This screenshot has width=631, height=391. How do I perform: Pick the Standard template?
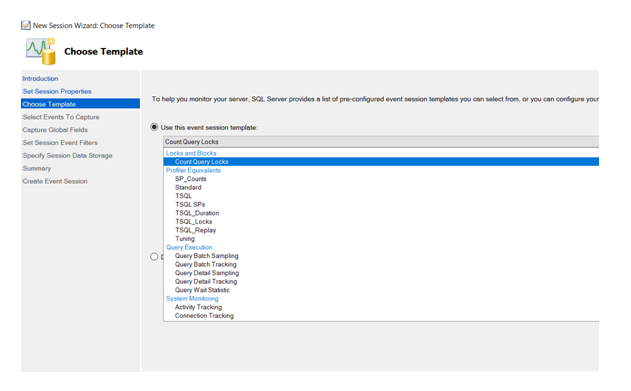coord(188,187)
